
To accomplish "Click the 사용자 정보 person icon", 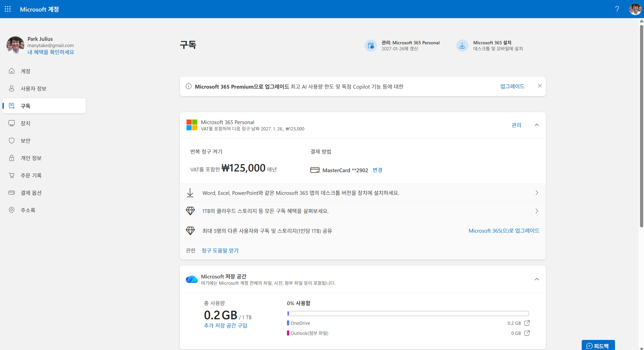I will pyautogui.click(x=12, y=88).
